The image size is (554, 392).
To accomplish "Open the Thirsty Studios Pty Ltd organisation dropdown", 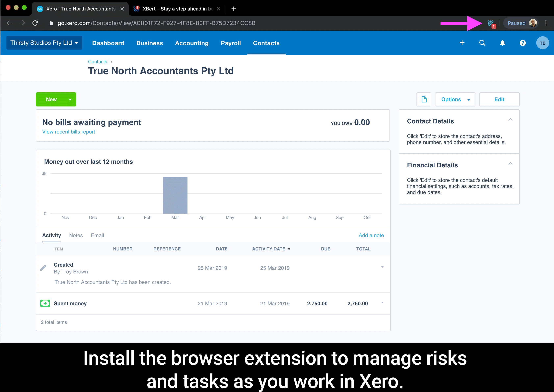I will [44, 43].
